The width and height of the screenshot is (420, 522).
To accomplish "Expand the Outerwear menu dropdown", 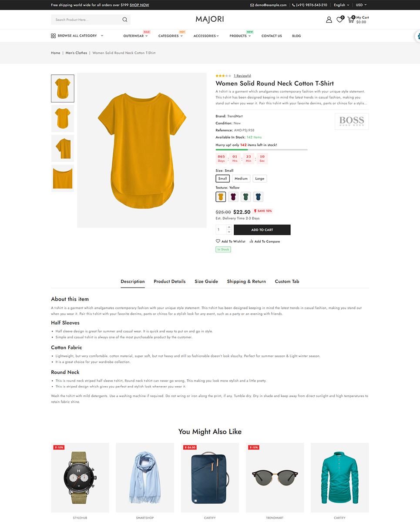I will 135,36.
